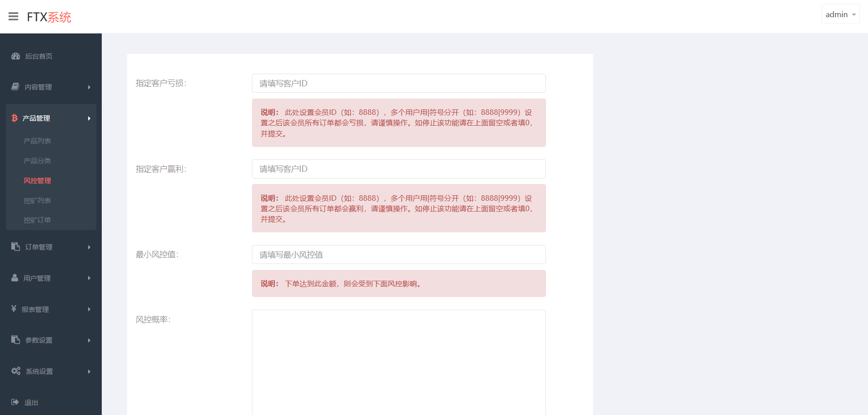Expand the 参数设置 submenu arrow
868x415 pixels.
89,340
